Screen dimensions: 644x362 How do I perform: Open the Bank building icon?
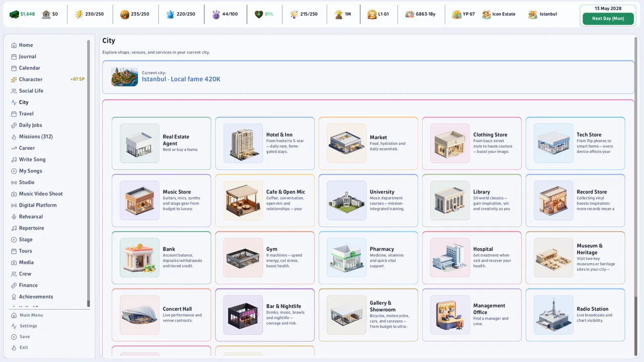pos(139,258)
